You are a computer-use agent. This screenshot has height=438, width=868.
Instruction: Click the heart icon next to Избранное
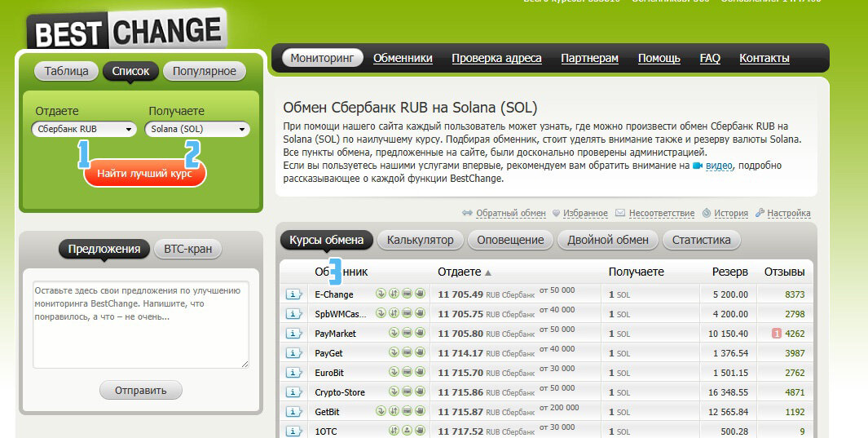[557, 213]
